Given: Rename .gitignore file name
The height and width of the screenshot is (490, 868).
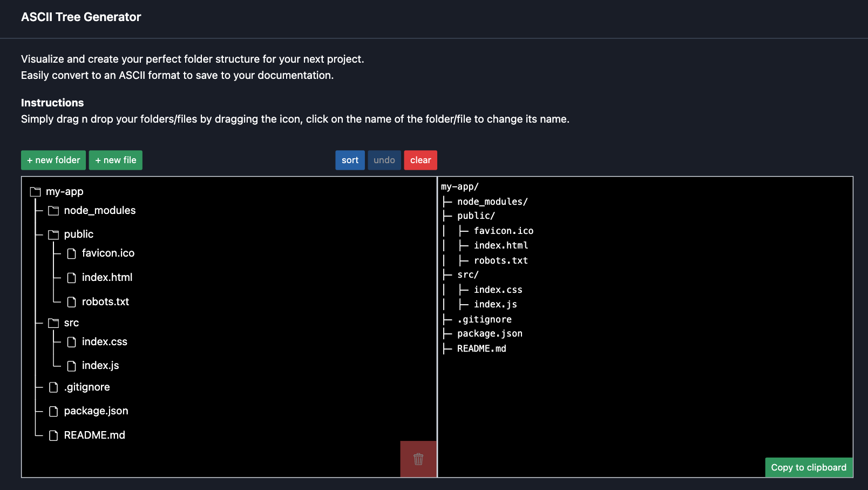Looking at the screenshot, I should [x=87, y=387].
